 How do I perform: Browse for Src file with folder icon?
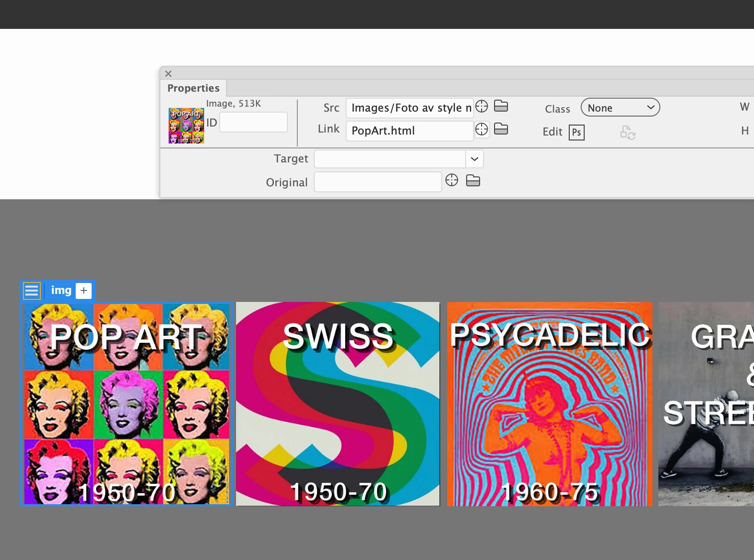[x=501, y=106]
